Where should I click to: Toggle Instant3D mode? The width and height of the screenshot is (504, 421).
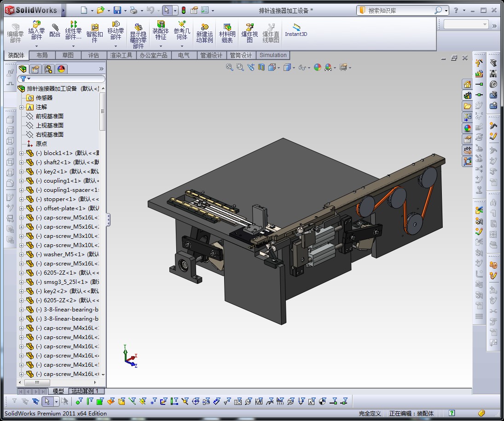(295, 30)
